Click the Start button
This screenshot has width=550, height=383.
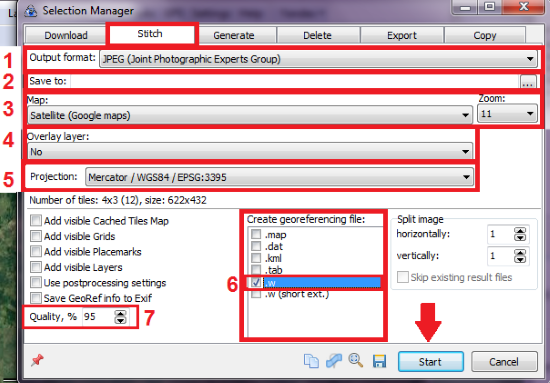(431, 362)
